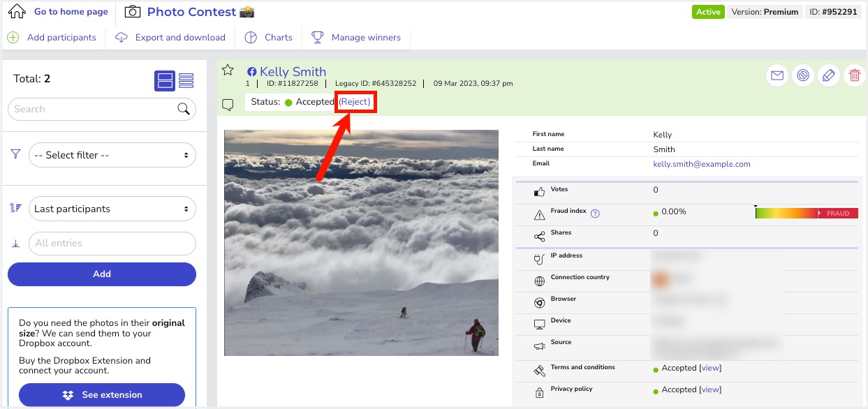This screenshot has width=868, height=409.
Task: Click the red FRAUD label on gauge
Action: pyautogui.click(x=838, y=214)
